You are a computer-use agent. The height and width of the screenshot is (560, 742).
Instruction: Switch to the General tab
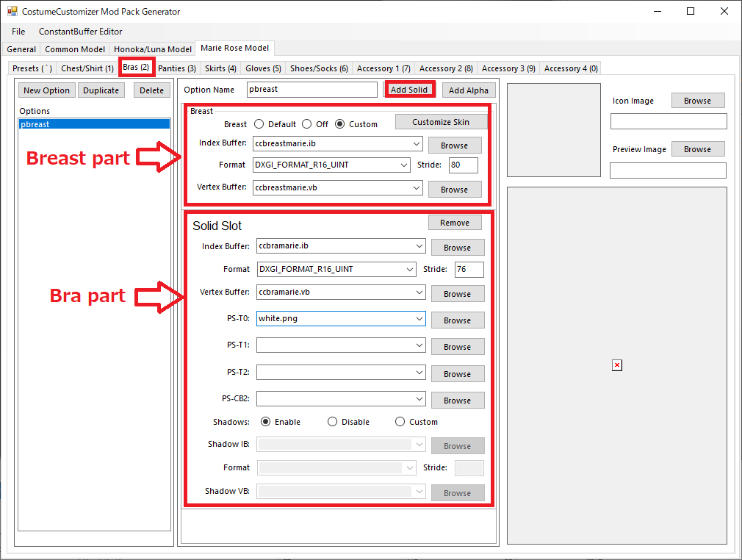21,49
